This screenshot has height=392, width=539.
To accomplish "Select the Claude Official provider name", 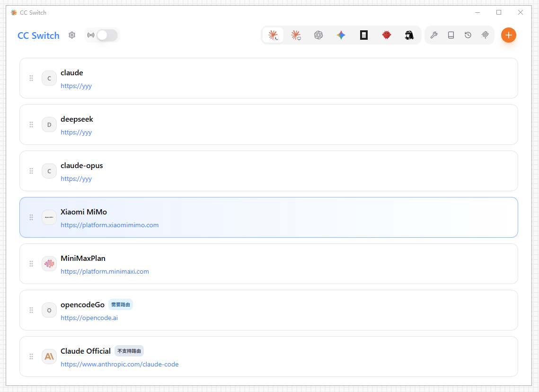I will coord(86,351).
